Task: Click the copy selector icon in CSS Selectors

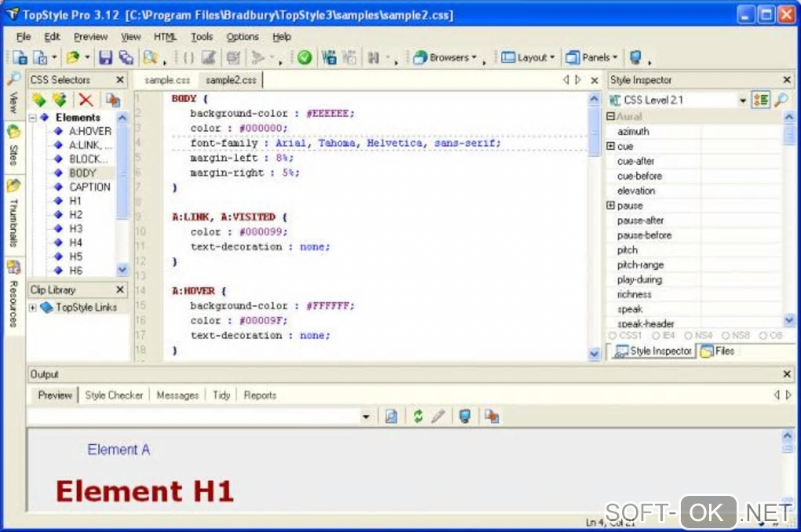Action: (113, 100)
